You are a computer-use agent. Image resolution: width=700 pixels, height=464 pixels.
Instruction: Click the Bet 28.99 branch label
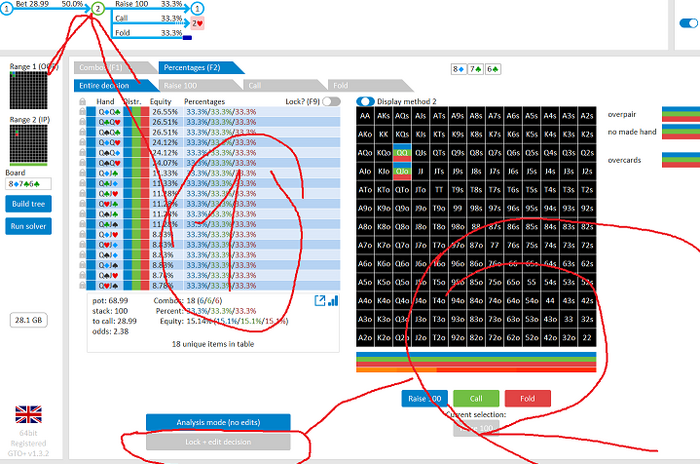tap(32, 4)
